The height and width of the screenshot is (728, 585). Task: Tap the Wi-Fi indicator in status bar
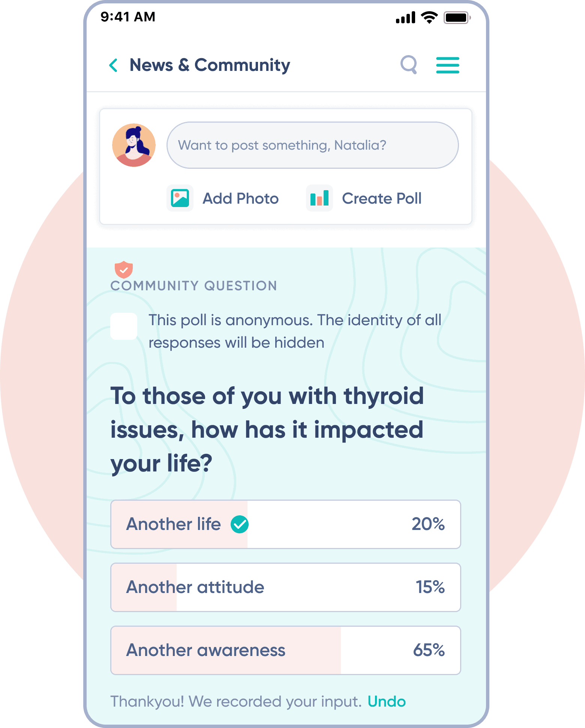pos(429,17)
